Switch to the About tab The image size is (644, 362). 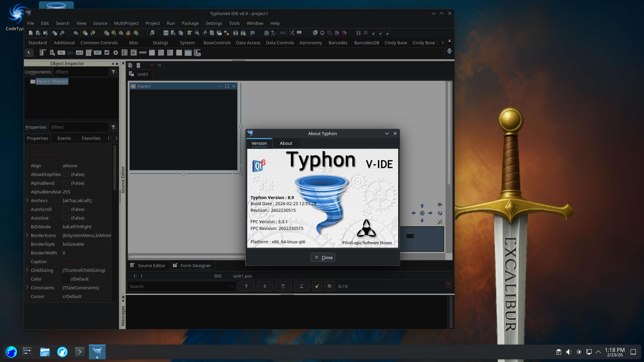(286, 143)
